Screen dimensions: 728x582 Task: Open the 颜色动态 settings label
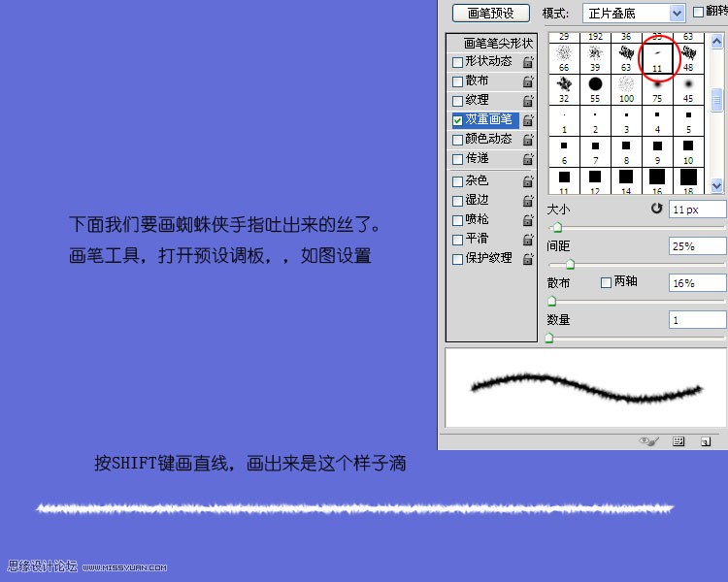[488, 139]
